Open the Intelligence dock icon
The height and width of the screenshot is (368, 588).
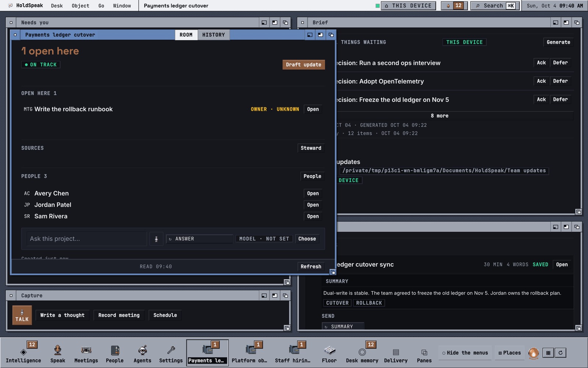[x=24, y=353]
